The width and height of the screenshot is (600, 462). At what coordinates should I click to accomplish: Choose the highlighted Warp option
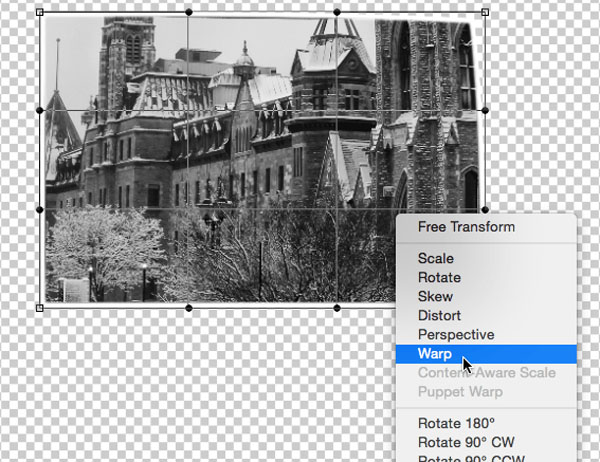click(486, 354)
